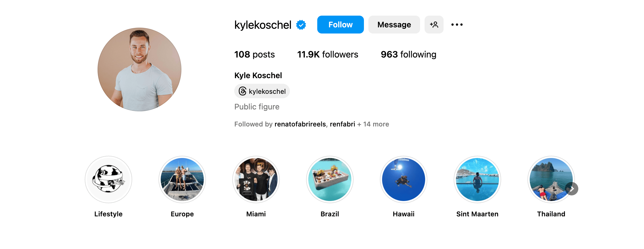Click the blue verified badge icon

tap(301, 25)
